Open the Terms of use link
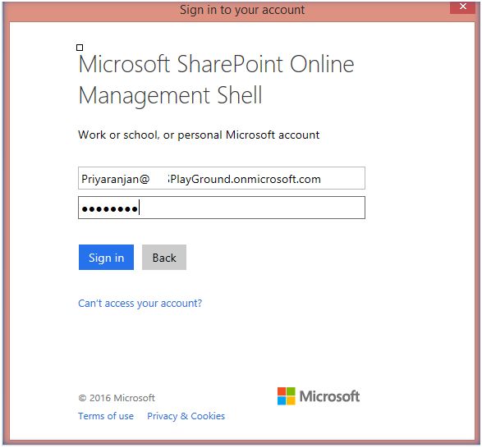The width and height of the screenshot is (482, 448). pos(106,416)
